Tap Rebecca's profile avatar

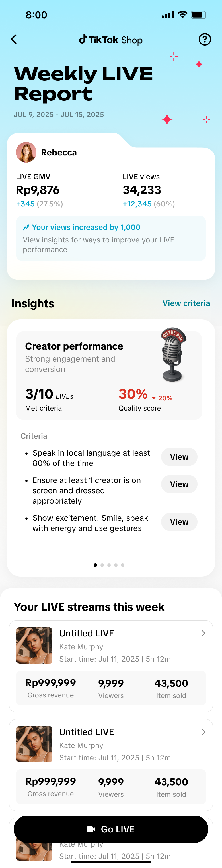(x=26, y=152)
